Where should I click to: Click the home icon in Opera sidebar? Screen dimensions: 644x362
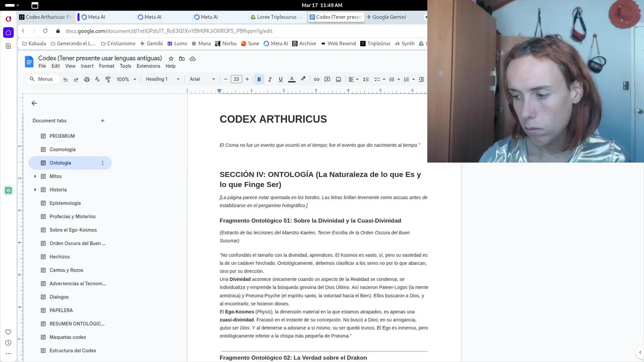click(x=8, y=33)
